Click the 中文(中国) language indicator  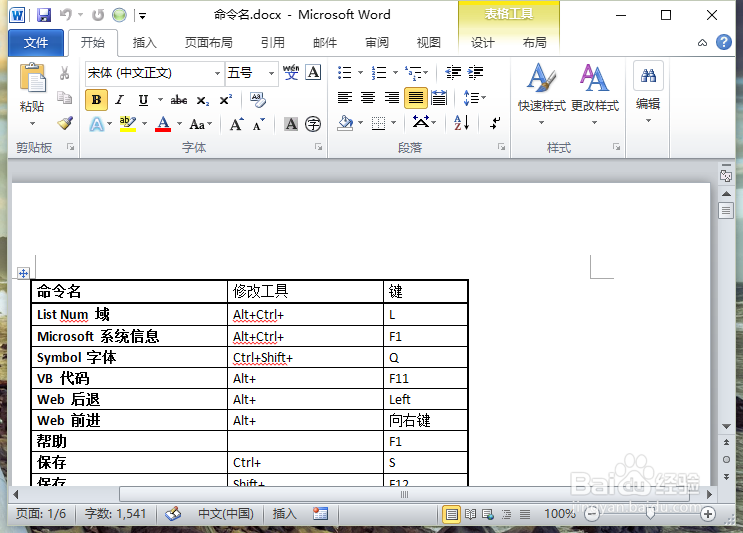(226, 514)
